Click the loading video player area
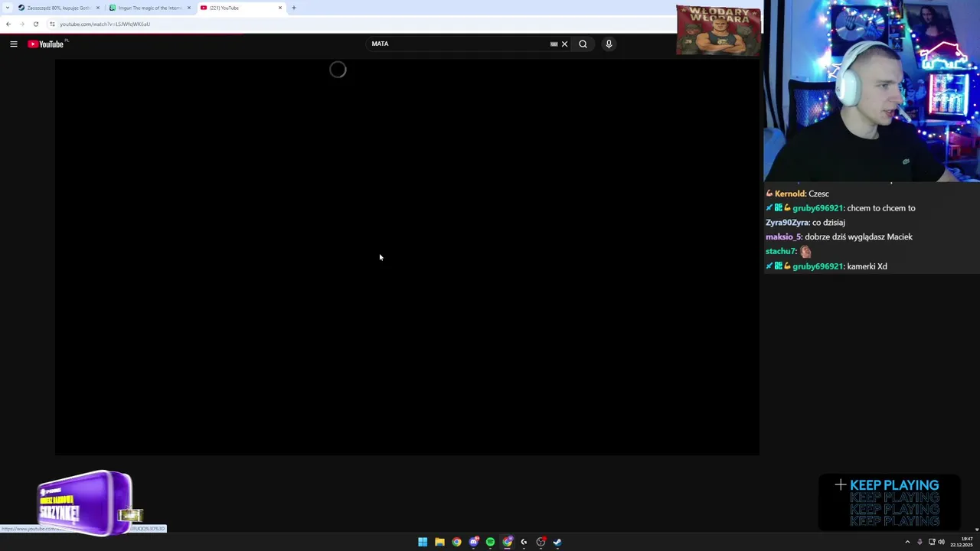The image size is (980, 551). coord(407,257)
